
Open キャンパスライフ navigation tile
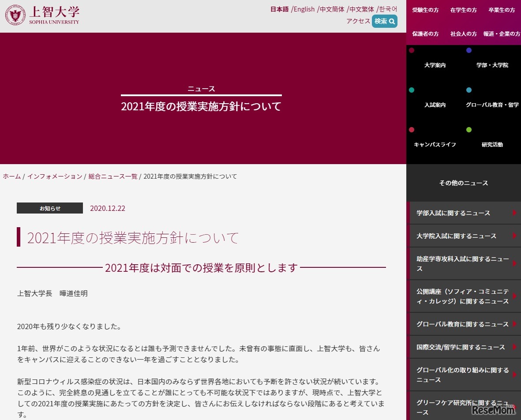pyautogui.click(x=435, y=145)
